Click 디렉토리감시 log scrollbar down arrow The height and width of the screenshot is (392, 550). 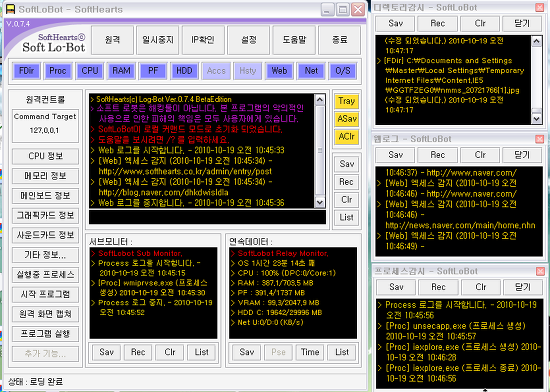(536, 119)
